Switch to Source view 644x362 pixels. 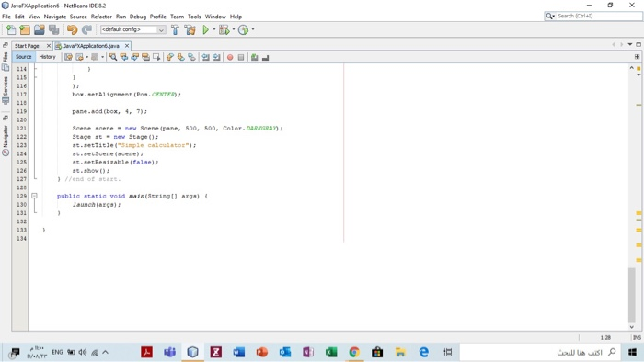pyautogui.click(x=23, y=57)
